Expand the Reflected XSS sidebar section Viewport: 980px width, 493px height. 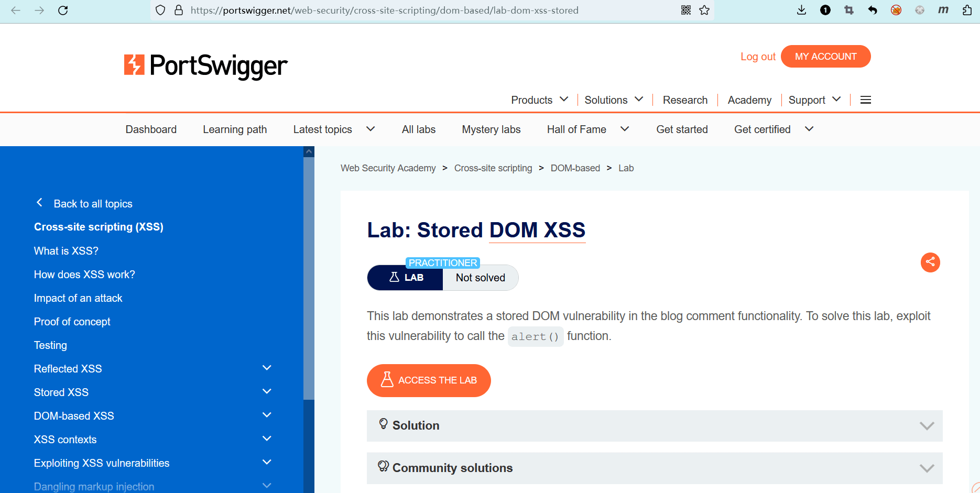267,368
